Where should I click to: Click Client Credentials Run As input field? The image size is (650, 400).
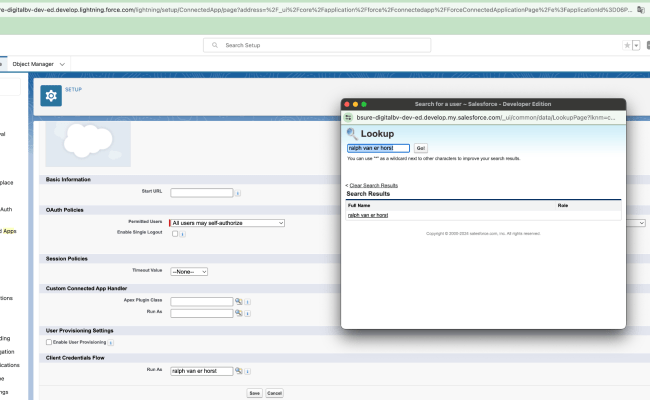pos(202,371)
